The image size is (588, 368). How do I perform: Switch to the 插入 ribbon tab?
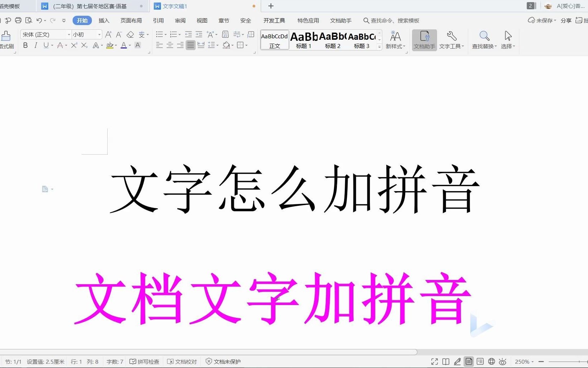104,20
